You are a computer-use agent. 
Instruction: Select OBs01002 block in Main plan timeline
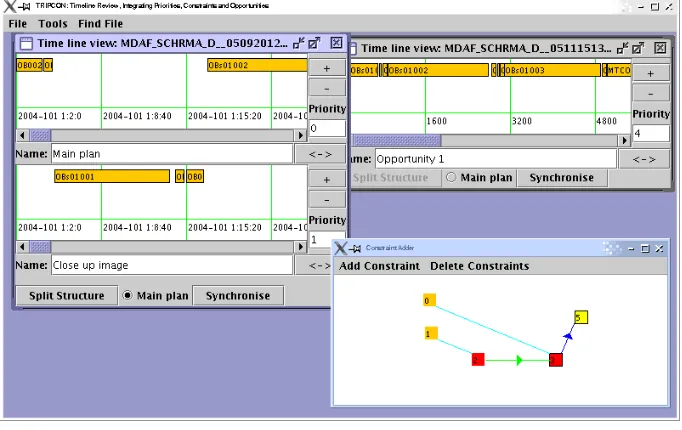click(x=257, y=65)
